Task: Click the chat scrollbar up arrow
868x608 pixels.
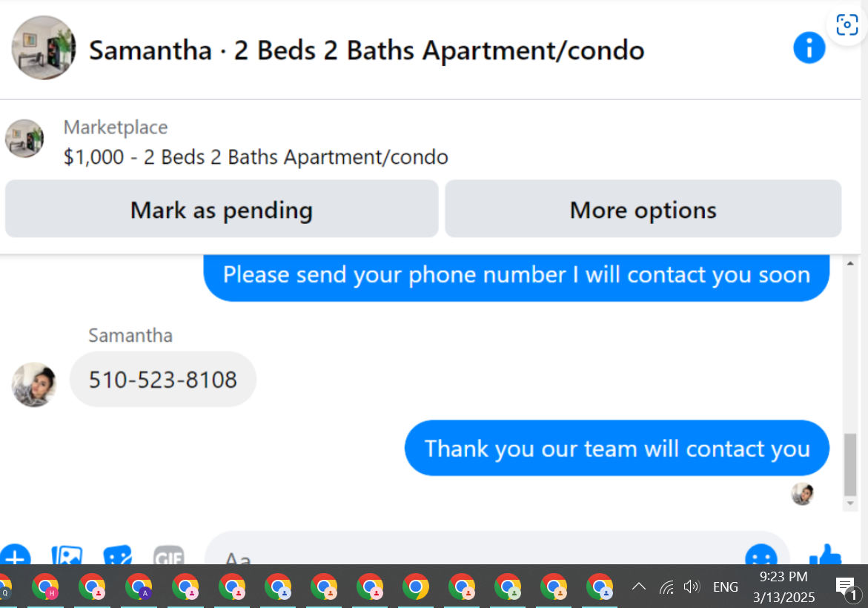Action: (850, 263)
